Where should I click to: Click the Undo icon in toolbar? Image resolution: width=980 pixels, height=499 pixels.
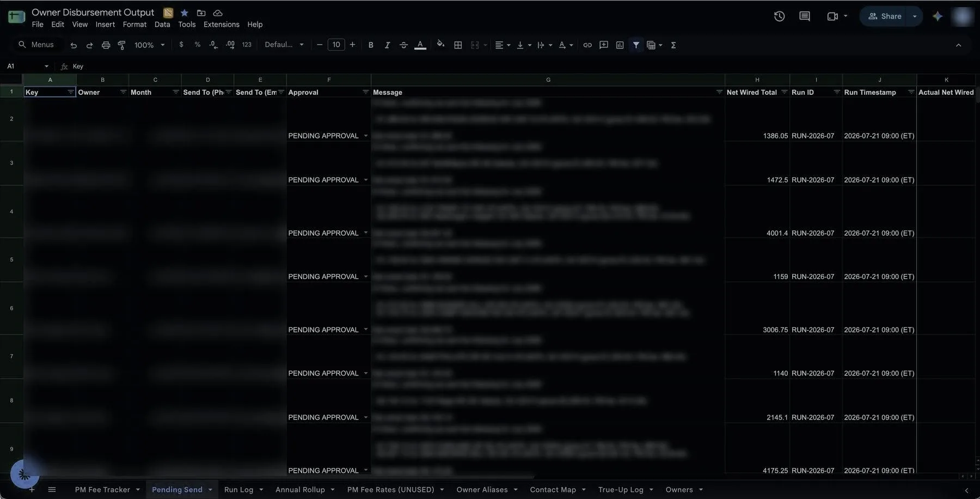[73, 45]
